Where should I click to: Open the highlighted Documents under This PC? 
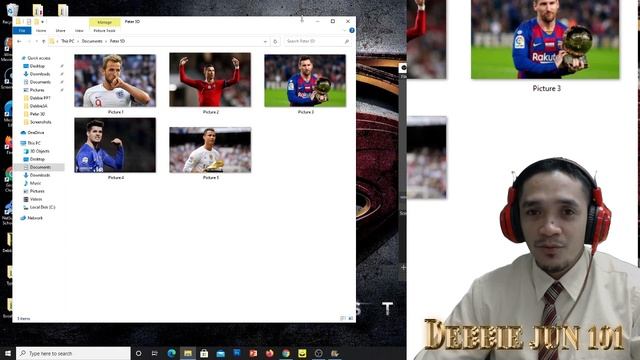click(40, 167)
